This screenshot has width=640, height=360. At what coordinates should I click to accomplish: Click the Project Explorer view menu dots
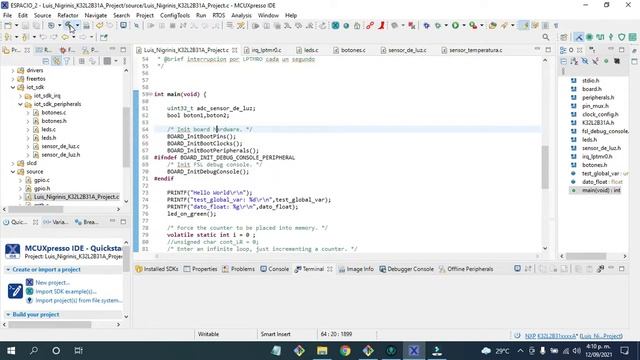tap(124, 61)
